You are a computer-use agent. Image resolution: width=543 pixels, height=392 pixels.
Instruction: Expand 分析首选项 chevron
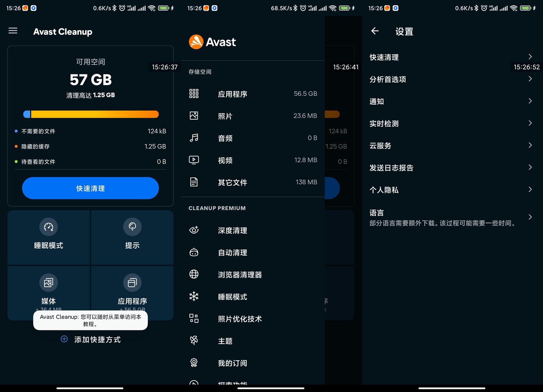click(530, 79)
